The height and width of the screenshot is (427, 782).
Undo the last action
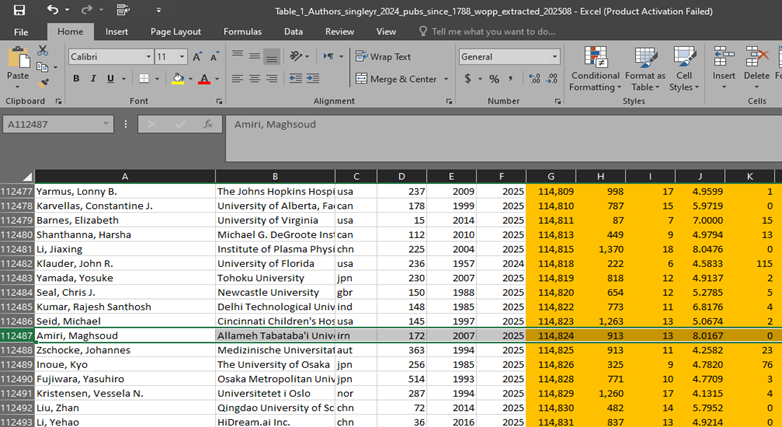pos(51,10)
